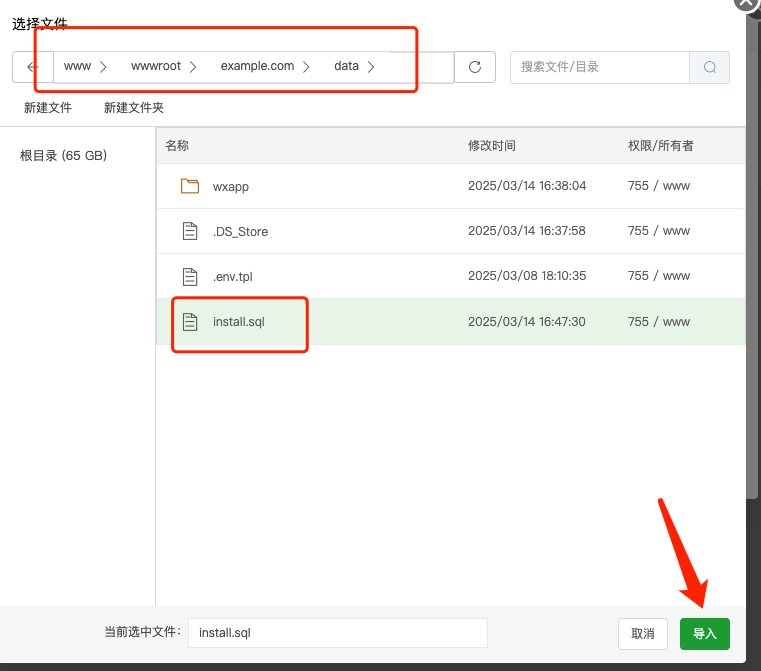
Task: Sort by the 名称 column header
Action: click(177, 146)
